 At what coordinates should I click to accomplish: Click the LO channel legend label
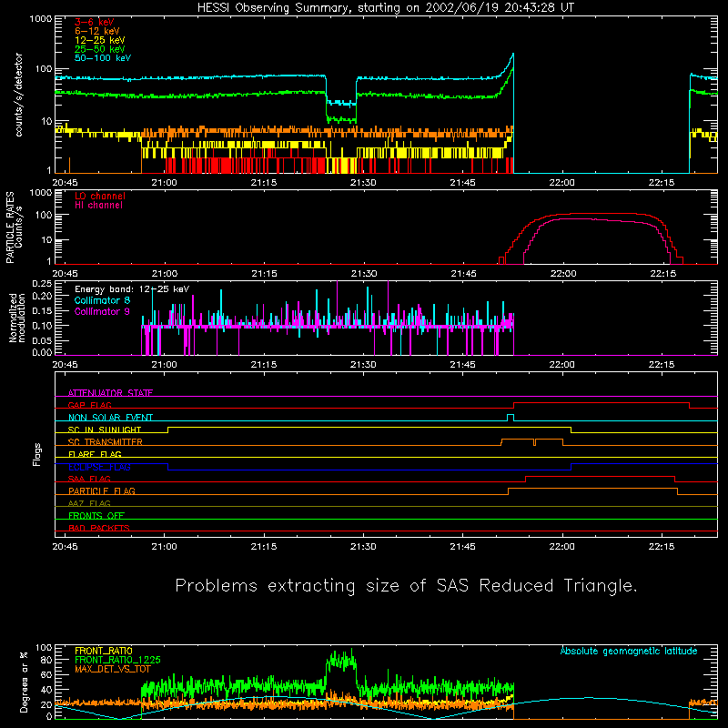[x=100, y=196]
